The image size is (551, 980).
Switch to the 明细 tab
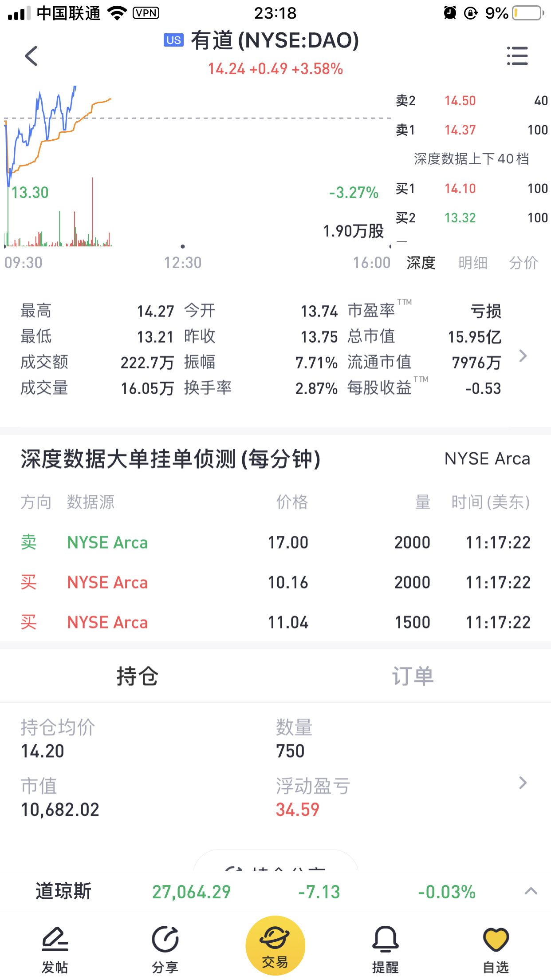pos(473,263)
